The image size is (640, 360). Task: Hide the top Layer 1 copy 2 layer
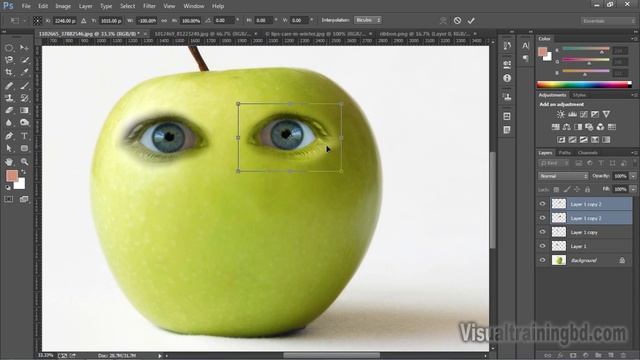(x=542, y=204)
